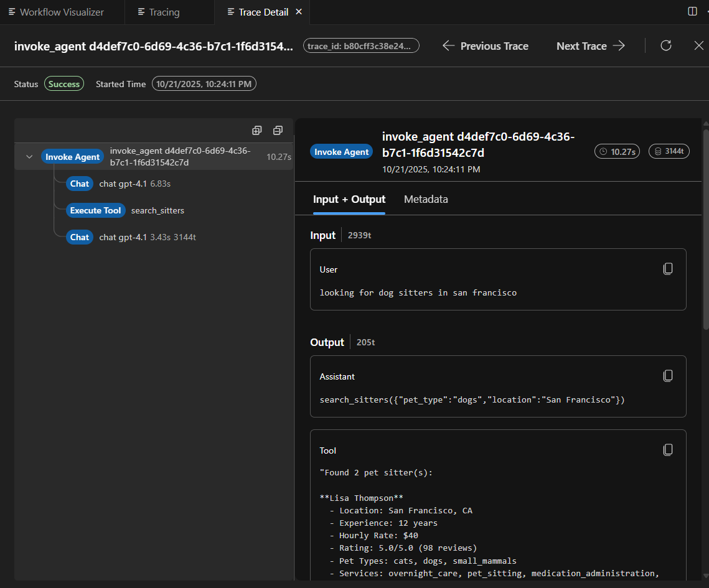This screenshot has width=709, height=588.
Task: Copy the Assistant output message
Action: click(x=668, y=376)
